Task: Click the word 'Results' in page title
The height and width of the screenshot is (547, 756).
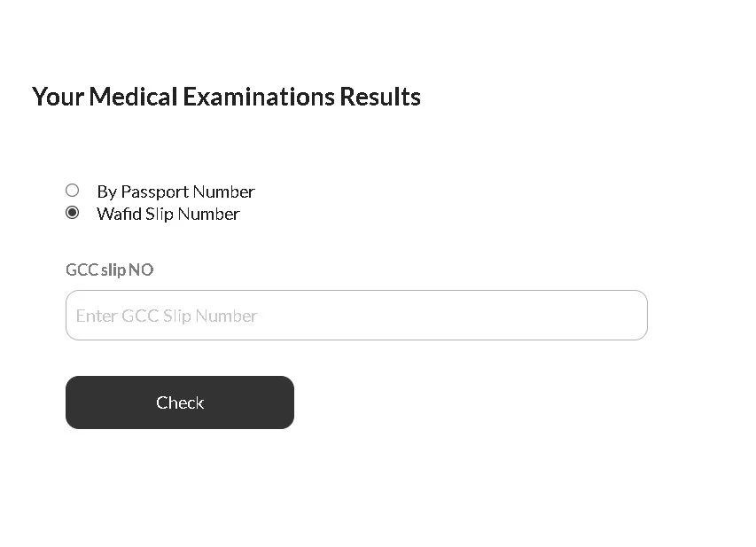Action: [380, 97]
